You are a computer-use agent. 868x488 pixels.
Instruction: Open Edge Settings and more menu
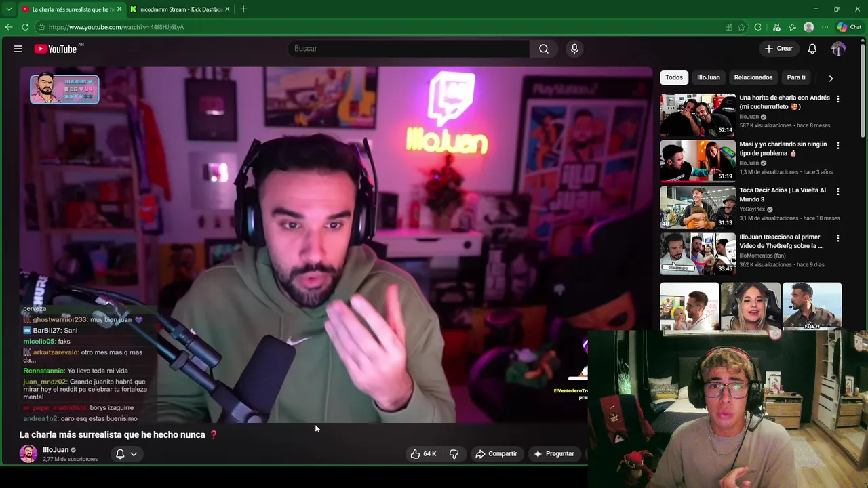click(825, 27)
